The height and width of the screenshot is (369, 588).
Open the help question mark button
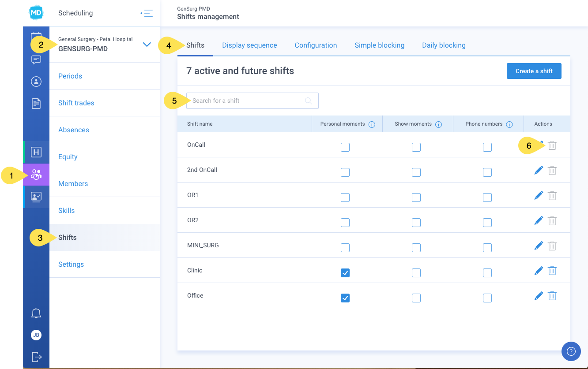coord(571,351)
